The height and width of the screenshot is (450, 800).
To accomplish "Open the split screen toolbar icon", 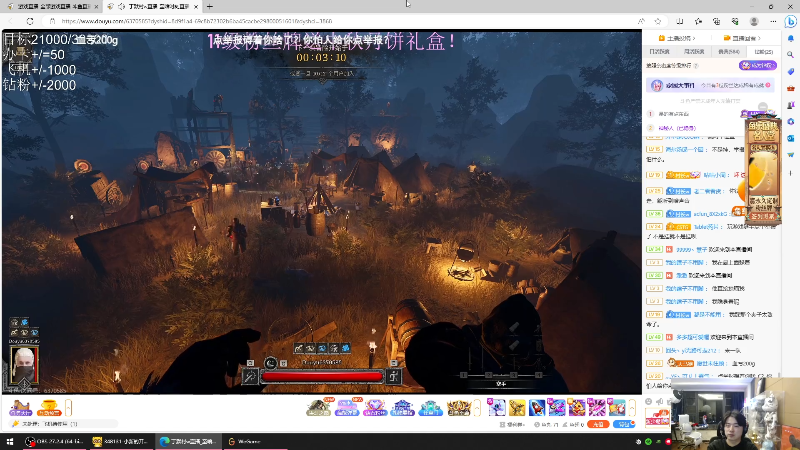I will (x=680, y=21).
